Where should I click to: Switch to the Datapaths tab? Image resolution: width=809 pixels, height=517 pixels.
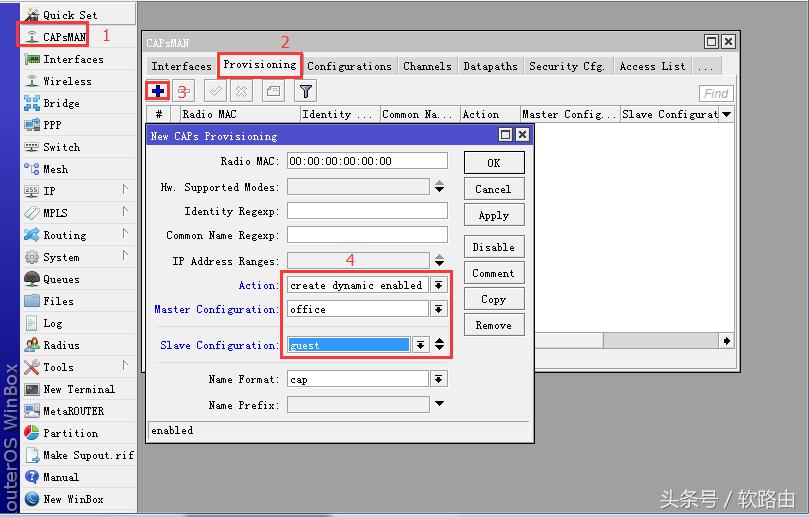490,67
